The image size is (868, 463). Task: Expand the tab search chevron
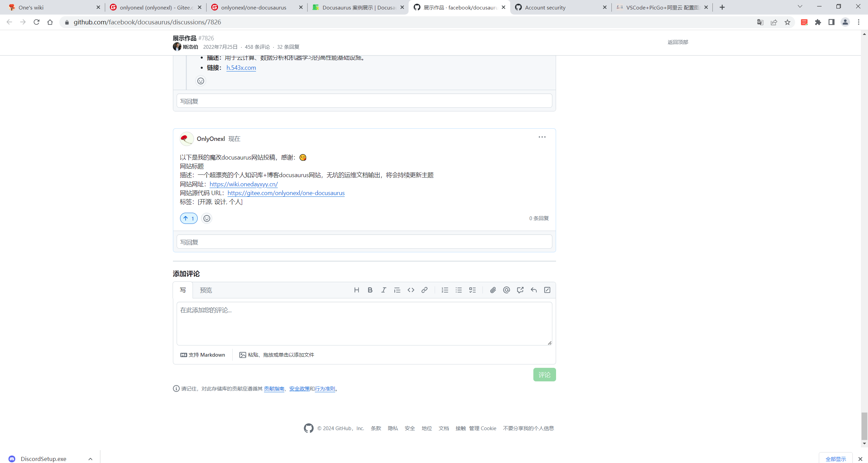click(x=800, y=7)
